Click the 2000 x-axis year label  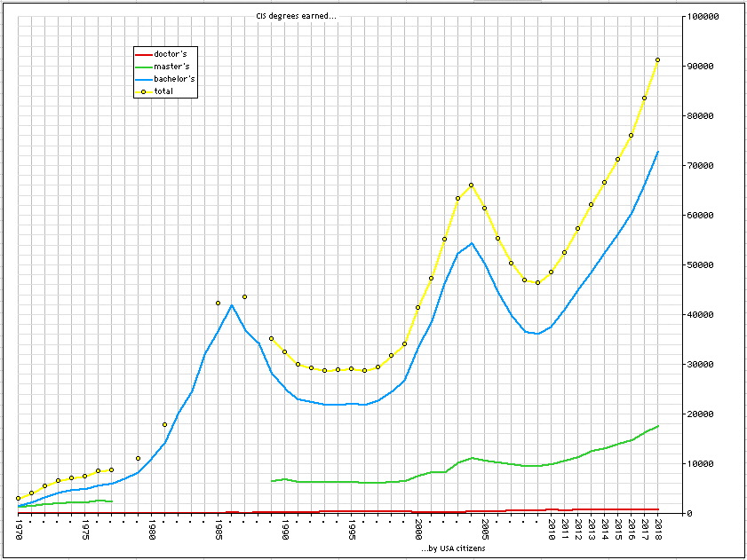[417, 530]
